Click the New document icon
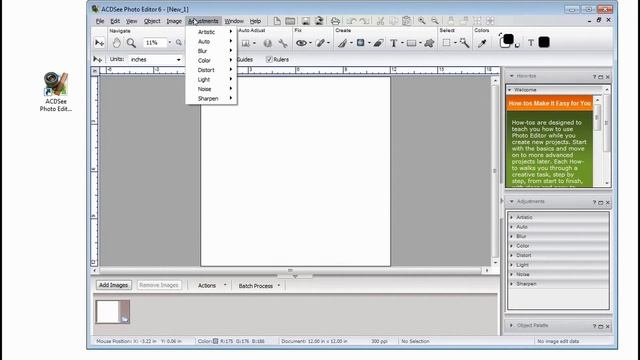Screen dimensions: 640x360 pyautogui.click(x=277, y=21)
